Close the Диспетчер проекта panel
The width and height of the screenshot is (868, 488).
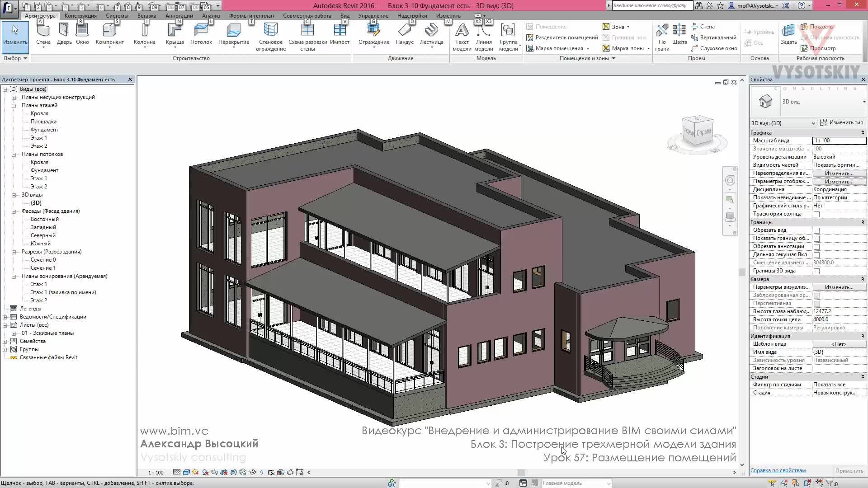130,80
